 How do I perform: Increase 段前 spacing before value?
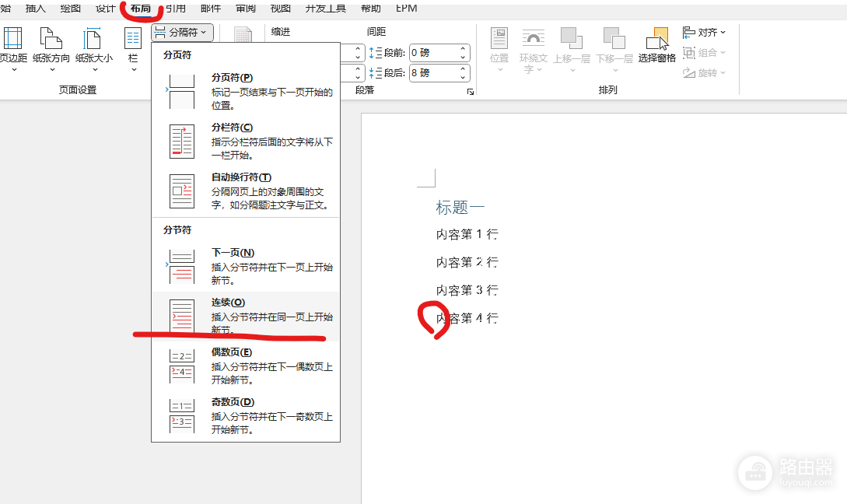(463, 49)
